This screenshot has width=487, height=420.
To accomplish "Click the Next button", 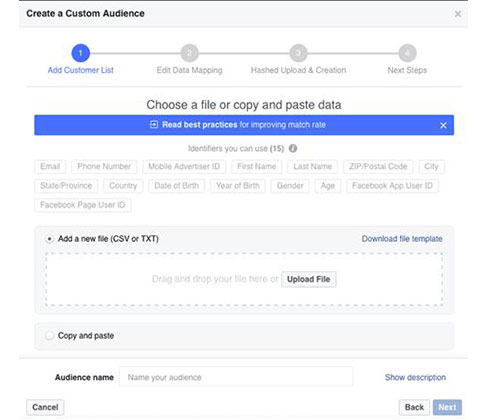I will pyautogui.click(x=447, y=407).
